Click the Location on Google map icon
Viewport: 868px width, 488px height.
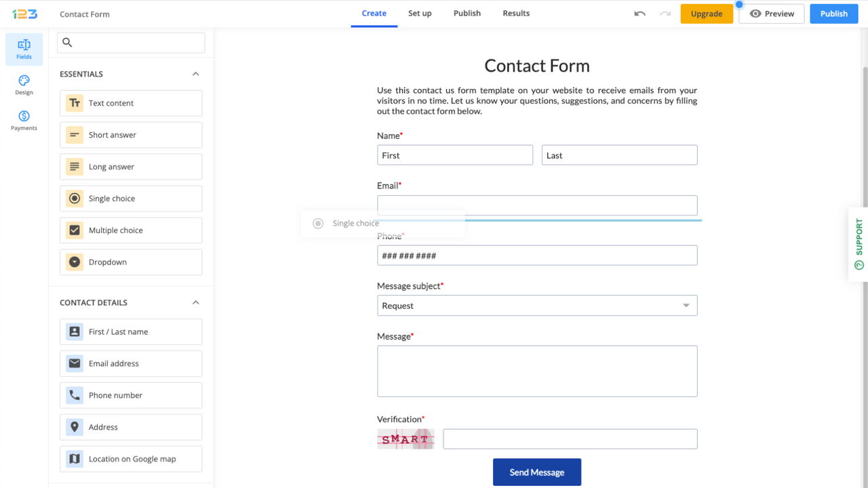click(75, 459)
